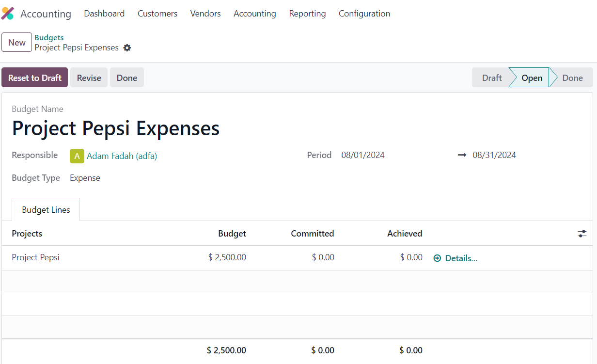Go back to Budgets breadcrumb

(x=49, y=37)
